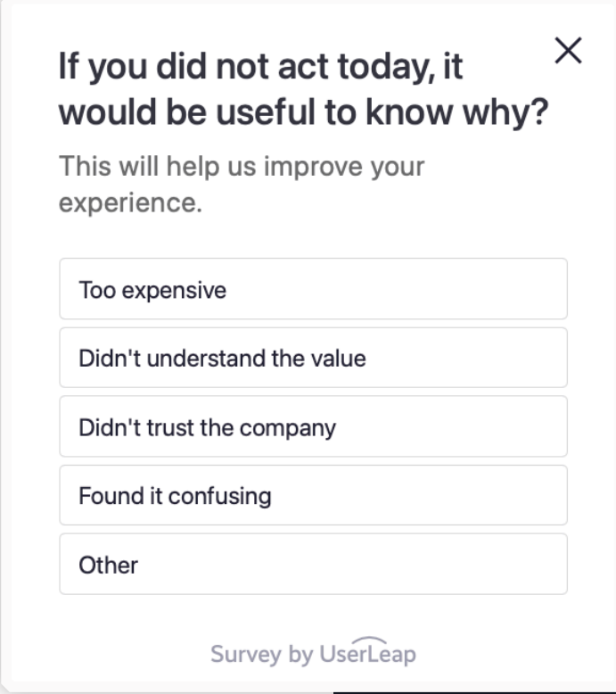Click the 'Survey by' footer text

262,655
